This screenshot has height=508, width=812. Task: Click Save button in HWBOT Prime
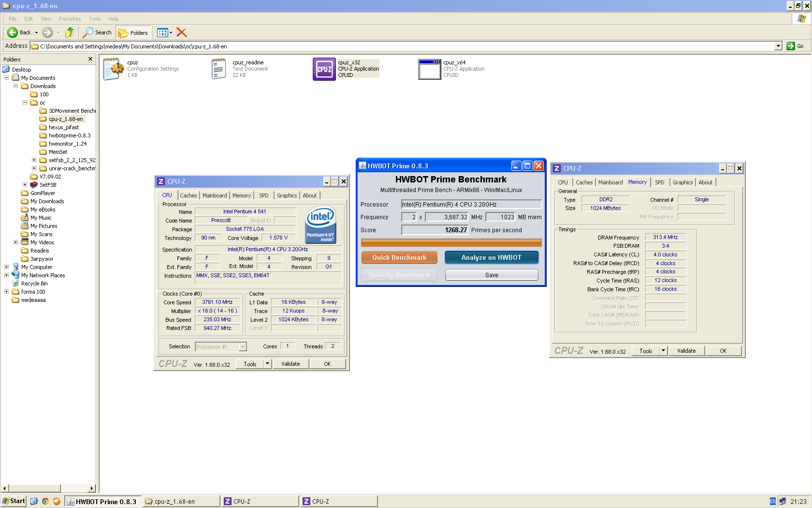click(x=492, y=275)
